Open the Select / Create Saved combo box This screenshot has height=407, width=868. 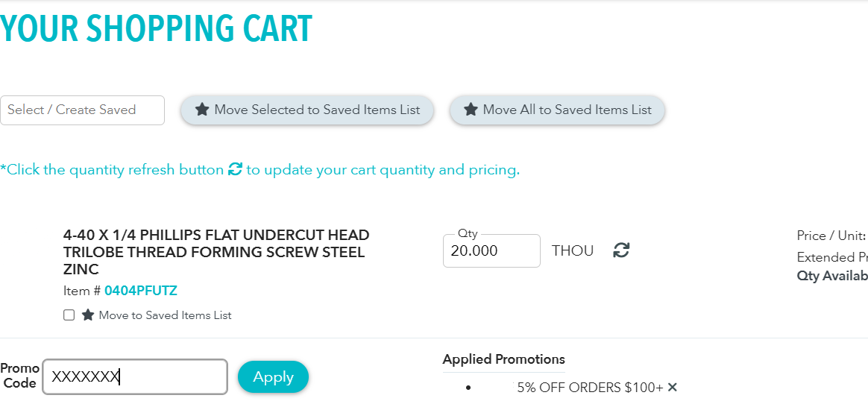(82, 110)
